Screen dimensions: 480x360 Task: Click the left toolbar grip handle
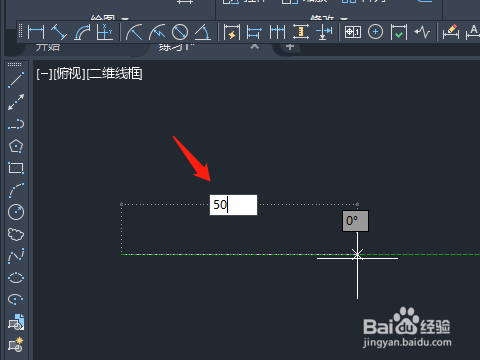point(14,64)
